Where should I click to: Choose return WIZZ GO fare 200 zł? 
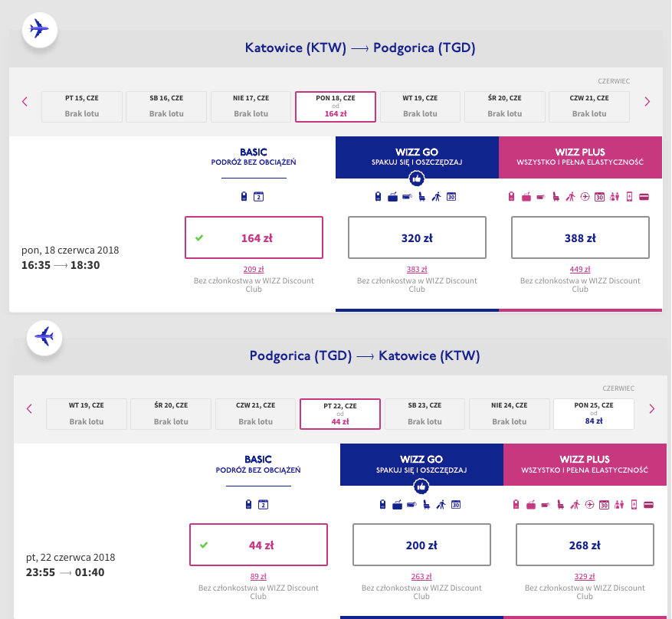[x=421, y=545]
